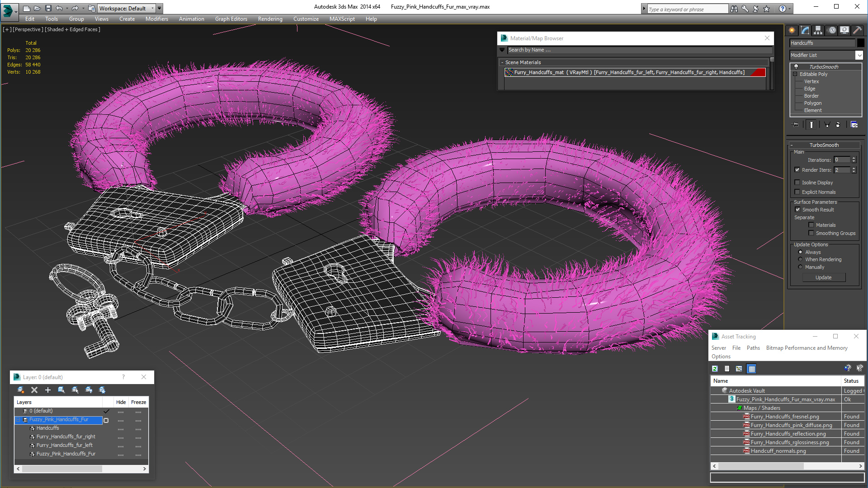Open the quick access toolbar customize arrow
Image resolution: width=868 pixels, height=488 pixels.
(160, 8)
